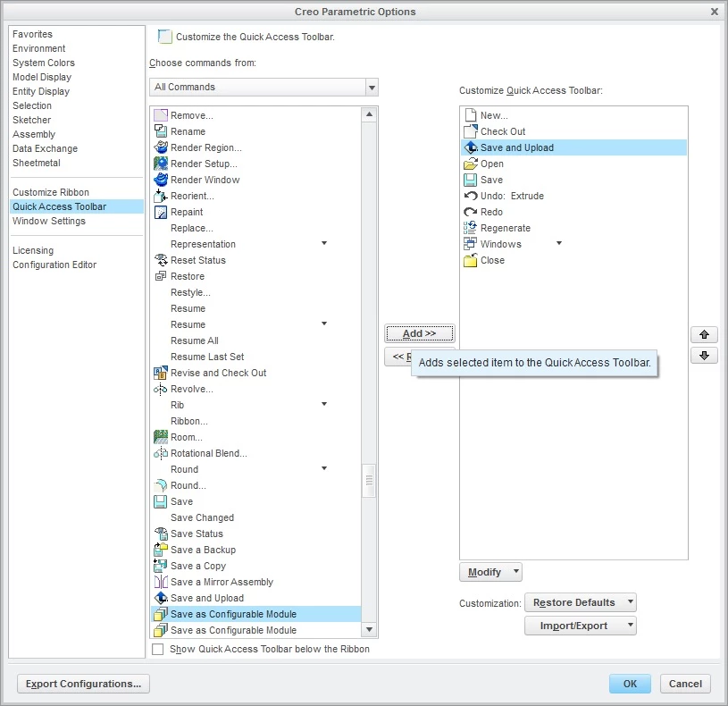Click Check Out icon in toolbar list
Image resolution: width=728 pixels, height=706 pixels.
pyautogui.click(x=471, y=131)
